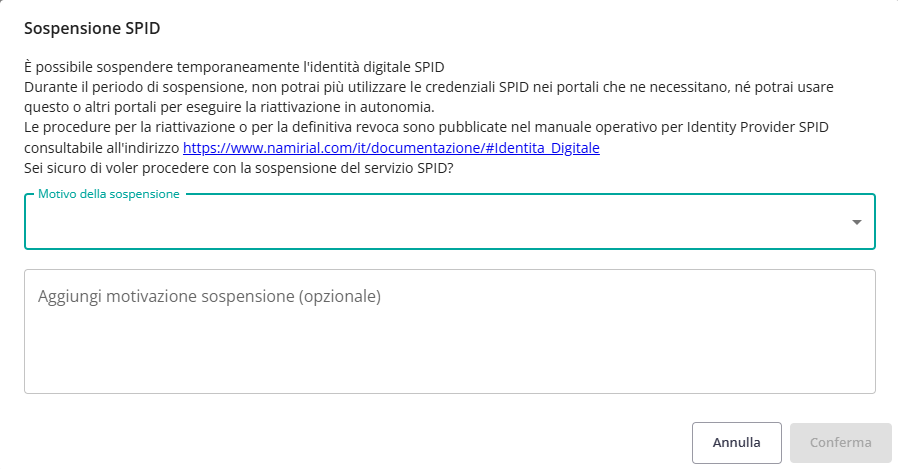Click the dropdown arrow for suspension reason
This screenshot has width=898, height=469.
click(856, 222)
